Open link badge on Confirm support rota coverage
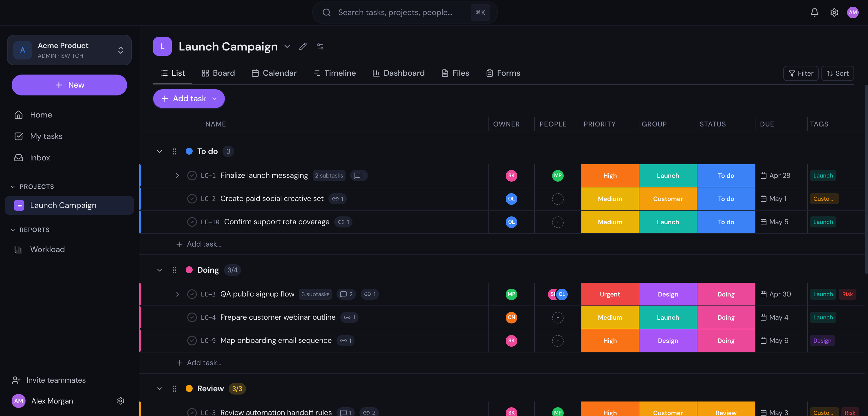Image resolution: width=868 pixels, height=416 pixels. 343,222
